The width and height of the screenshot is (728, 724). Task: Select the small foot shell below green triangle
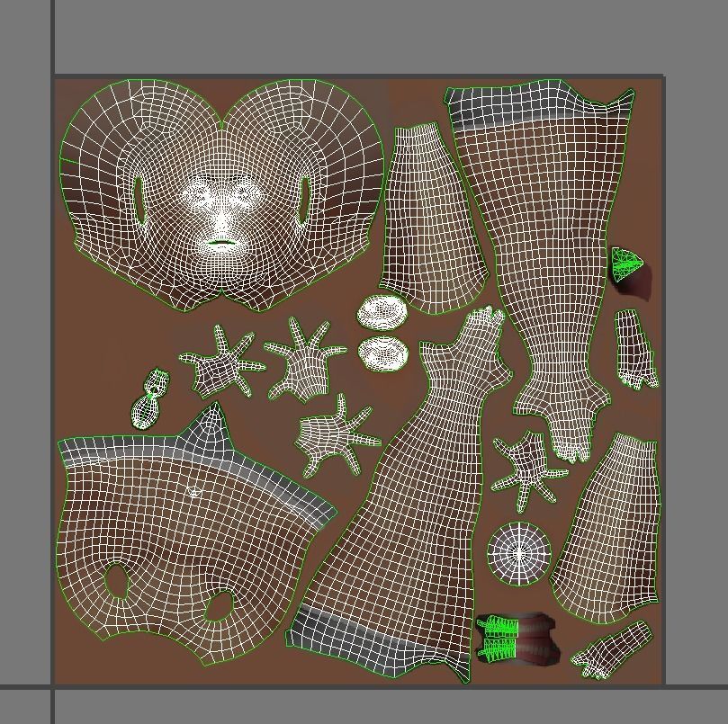pyautogui.click(x=635, y=349)
